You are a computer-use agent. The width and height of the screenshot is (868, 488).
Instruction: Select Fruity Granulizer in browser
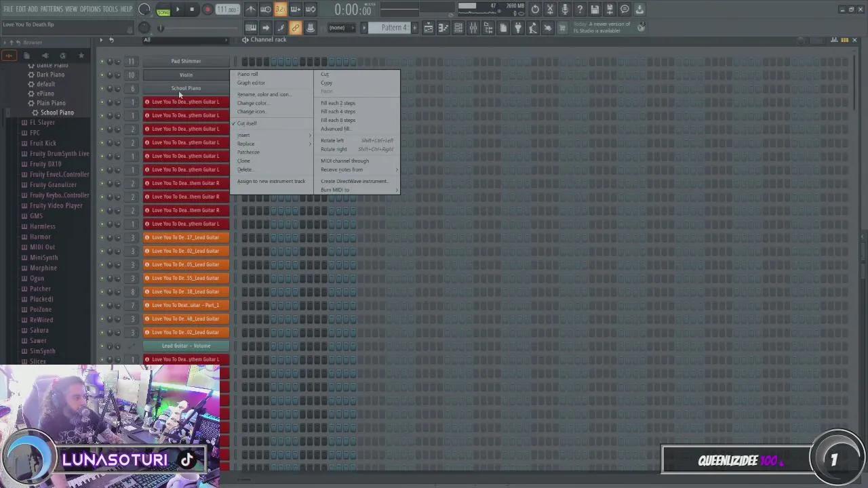[53, 184]
